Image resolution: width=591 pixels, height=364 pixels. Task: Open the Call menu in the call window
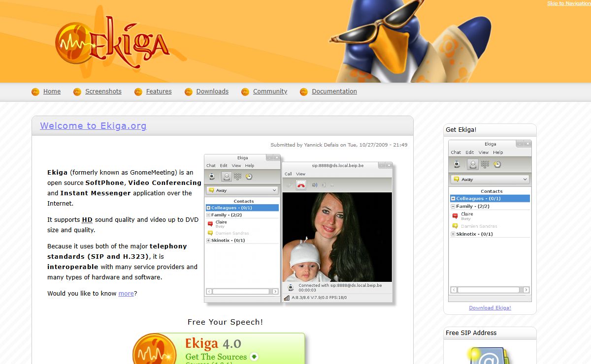point(288,174)
